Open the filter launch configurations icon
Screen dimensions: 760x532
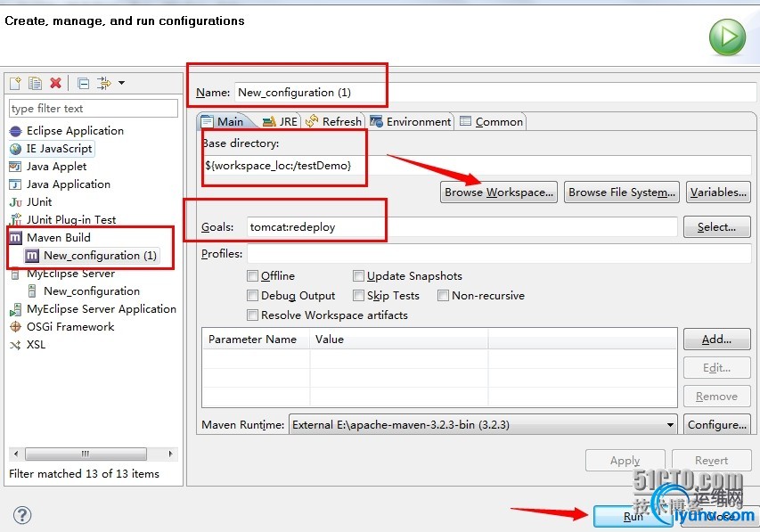point(103,84)
